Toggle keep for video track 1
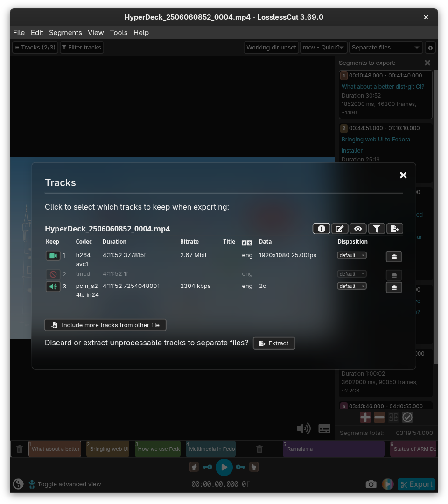The height and width of the screenshot is (504, 448). 53,256
